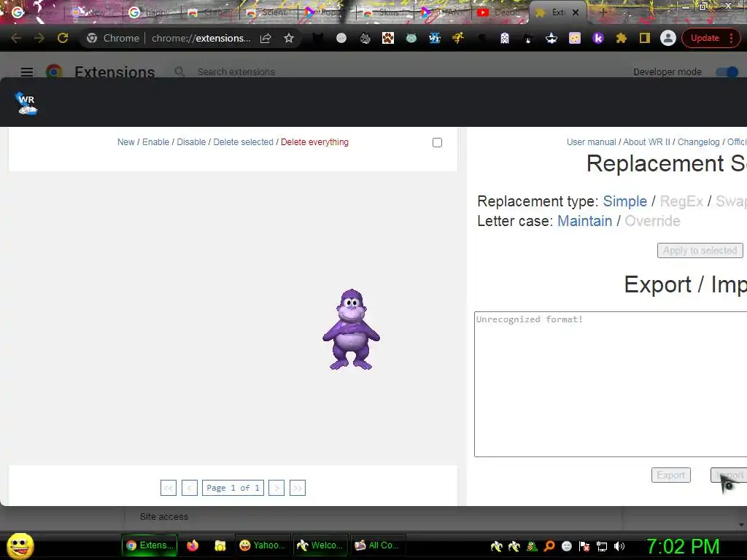Go to last page with >> button
The image size is (747, 560).
pos(298,488)
